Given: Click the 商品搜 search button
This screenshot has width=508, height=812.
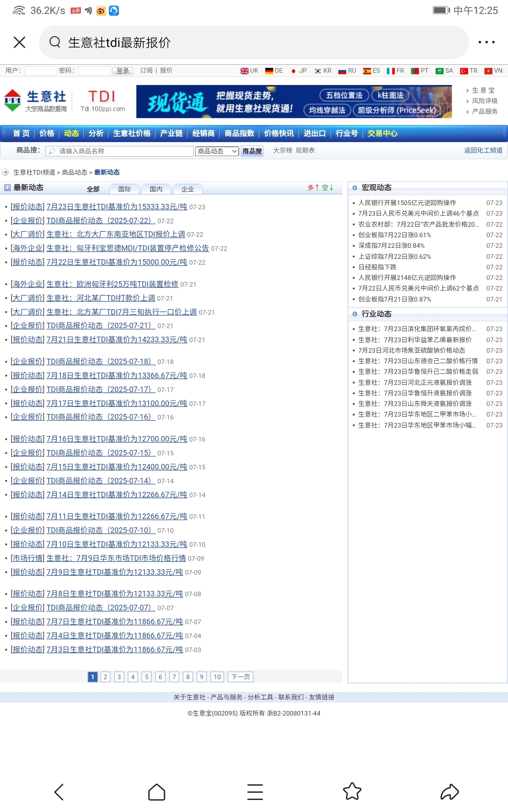Looking at the screenshot, I should pyautogui.click(x=252, y=151).
